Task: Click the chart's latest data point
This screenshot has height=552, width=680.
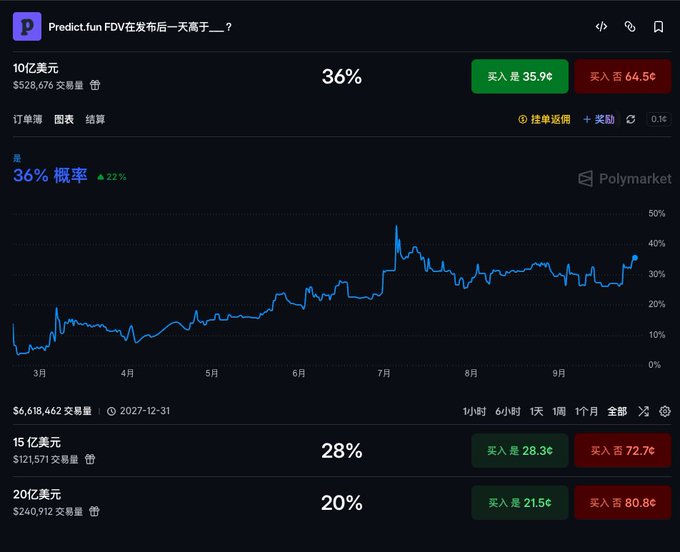Action: [x=635, y=258]
